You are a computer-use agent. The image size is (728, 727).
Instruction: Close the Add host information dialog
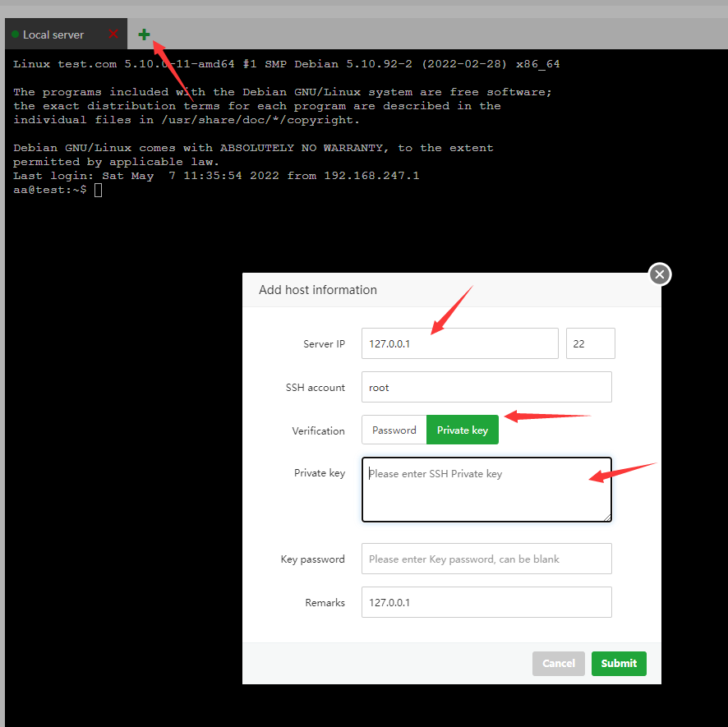(660, 274)
